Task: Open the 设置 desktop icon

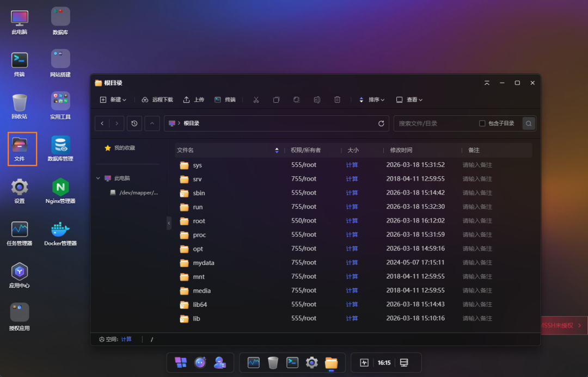Action: (x=20, y=191)
